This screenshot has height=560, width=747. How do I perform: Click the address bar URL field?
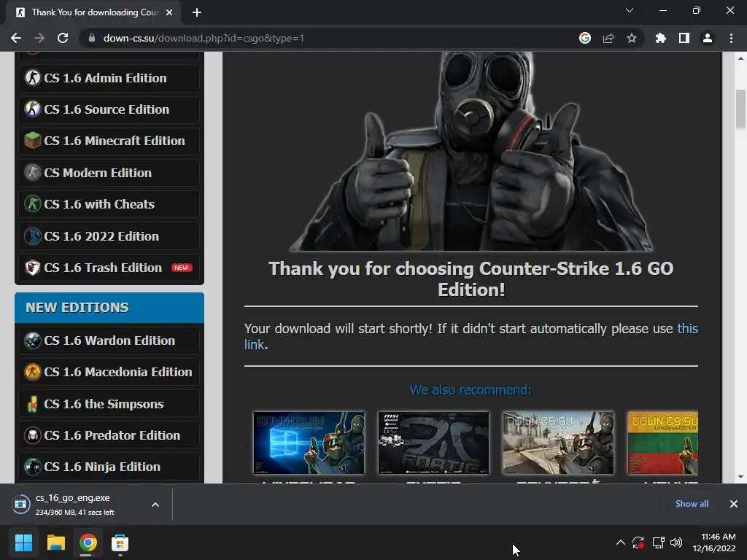point(329,38)
